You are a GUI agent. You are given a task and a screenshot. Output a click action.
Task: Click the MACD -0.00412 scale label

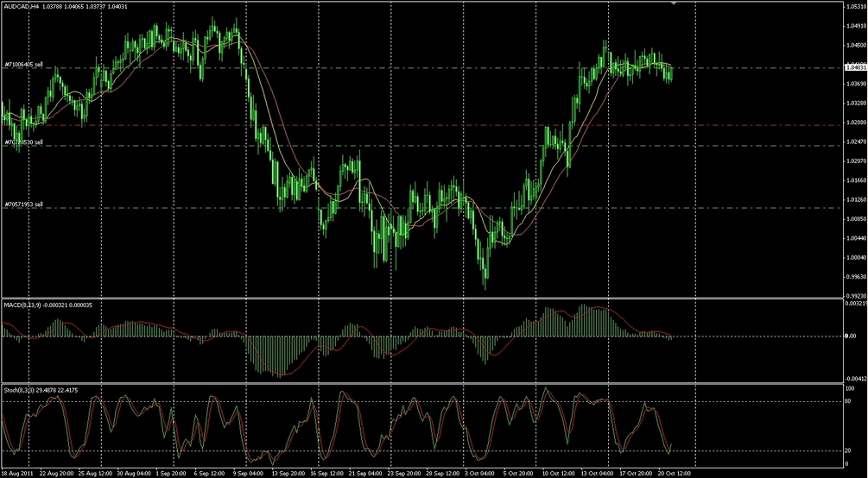click(856, 379)
